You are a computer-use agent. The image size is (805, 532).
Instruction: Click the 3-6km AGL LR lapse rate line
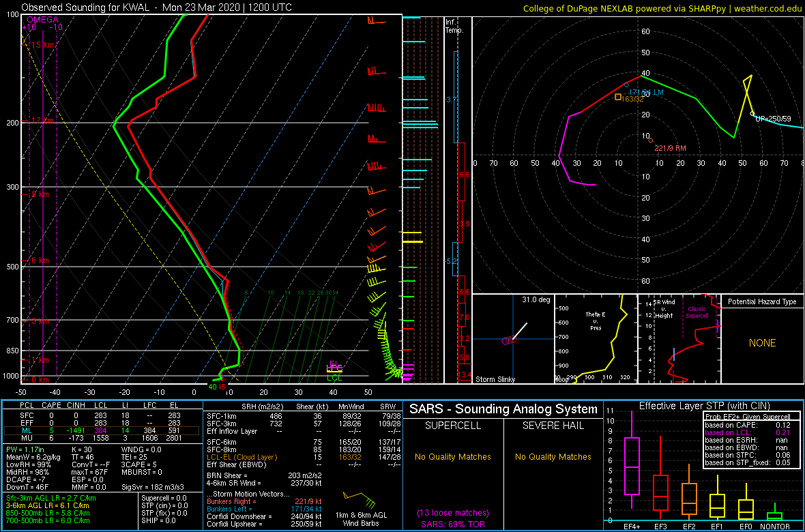coord(48,506)
